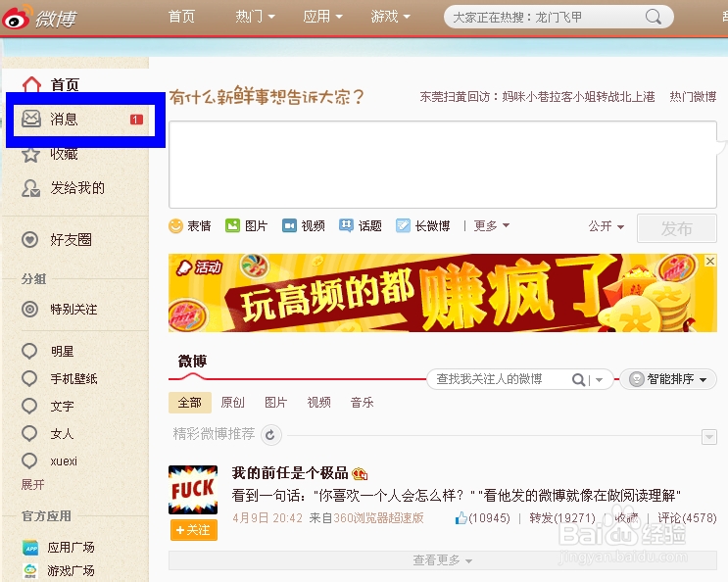
Task: Click the 收藏 link under the post
Action: coord(626,518)
